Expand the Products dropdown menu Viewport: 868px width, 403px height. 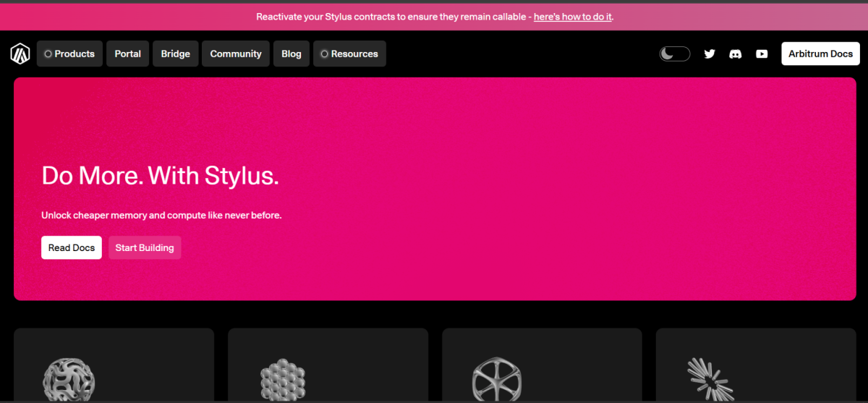click(70, 54)
